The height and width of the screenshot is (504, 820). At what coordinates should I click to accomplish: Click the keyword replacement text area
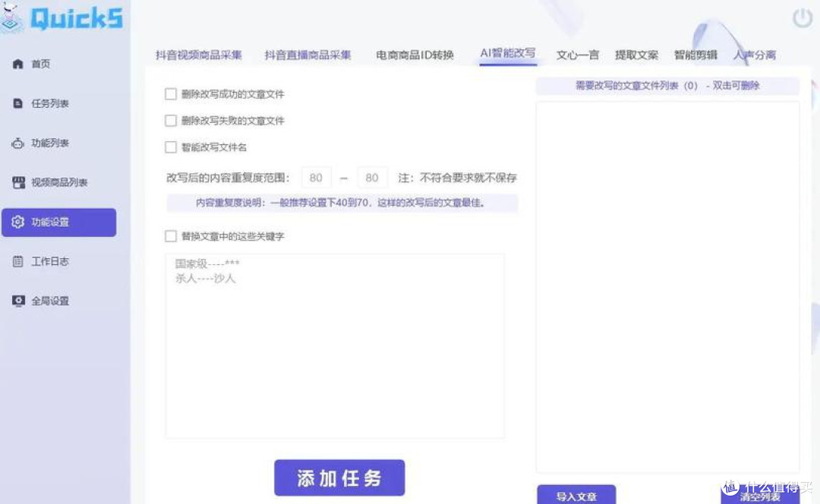click(x=335, y=345)
